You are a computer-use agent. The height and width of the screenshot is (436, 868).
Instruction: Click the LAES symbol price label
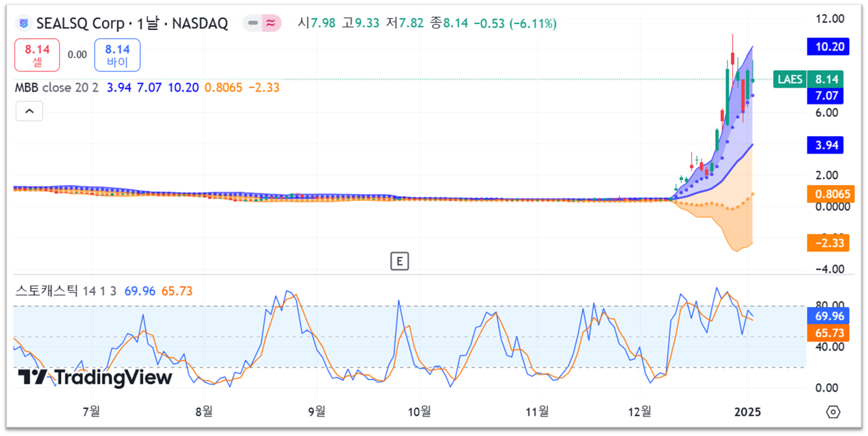point(790,80)
